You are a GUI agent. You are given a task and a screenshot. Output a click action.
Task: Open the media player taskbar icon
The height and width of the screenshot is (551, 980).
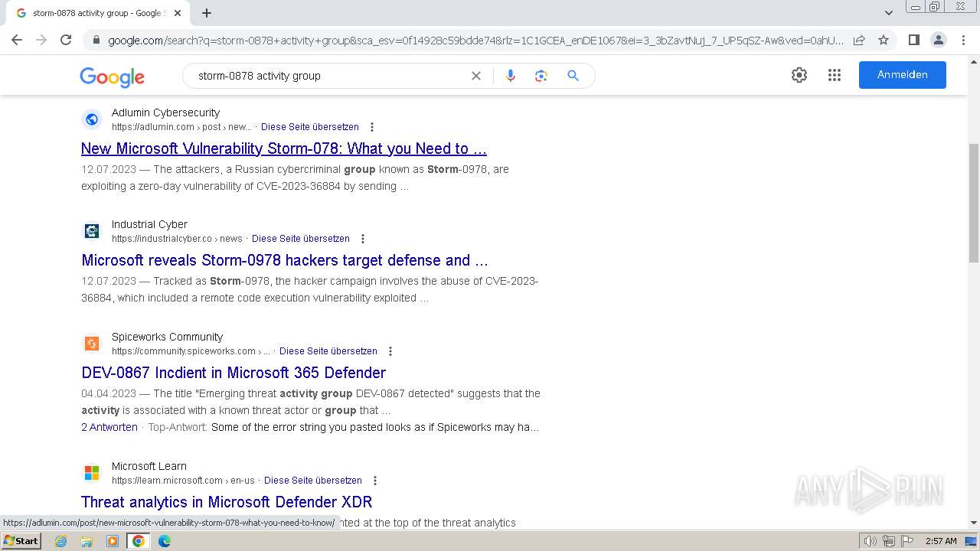click(x=113, y=541)
